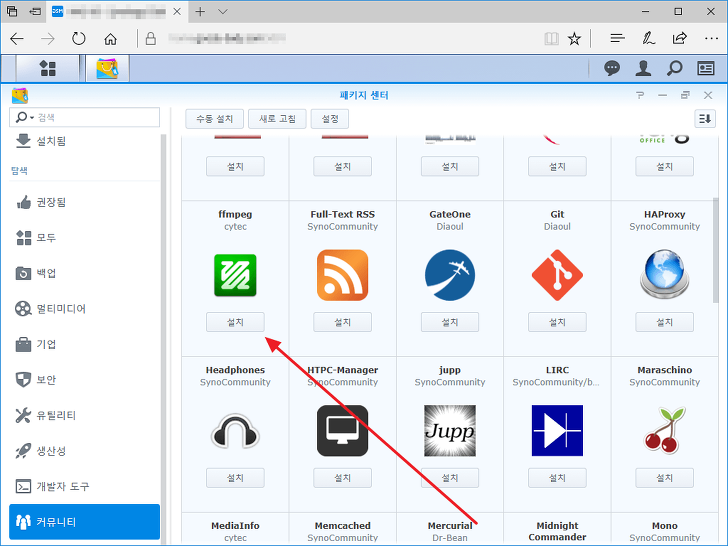Open the browser hub icon
The height and width of the screenshot is (546, 728).
[x=617, y=38]
